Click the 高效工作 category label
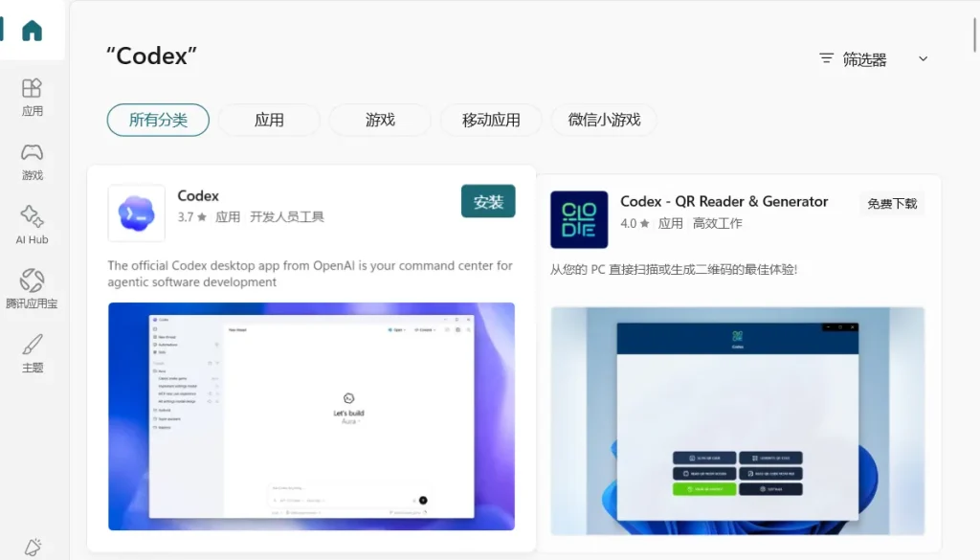980x560 pixels. (718, 223)
